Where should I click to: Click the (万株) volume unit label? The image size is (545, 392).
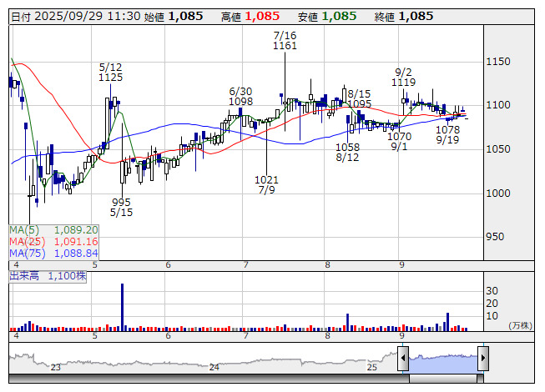pos(520,325)
